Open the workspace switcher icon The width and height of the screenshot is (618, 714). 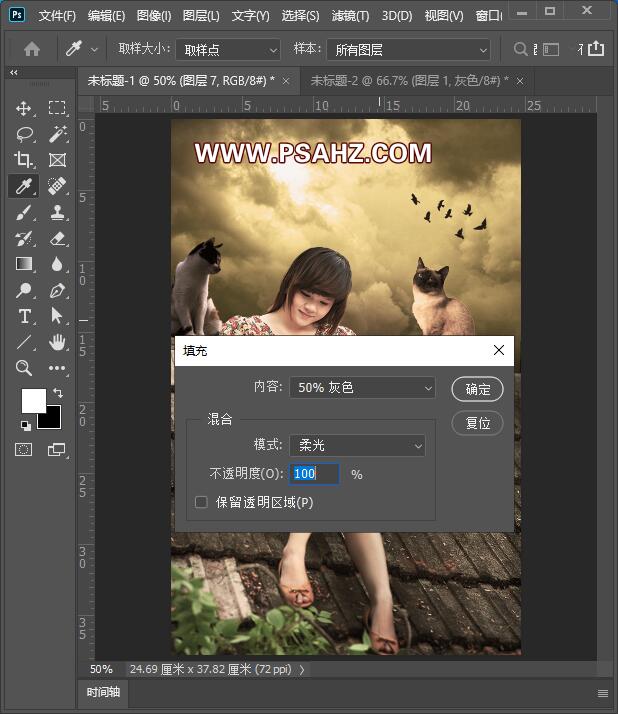551,49
